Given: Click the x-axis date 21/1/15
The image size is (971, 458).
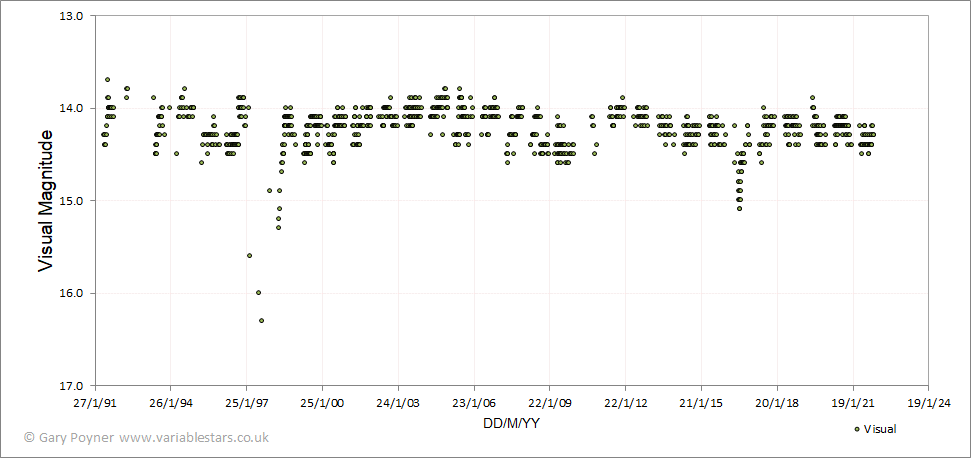Looking at the screenshot, I should coord(701,404).
